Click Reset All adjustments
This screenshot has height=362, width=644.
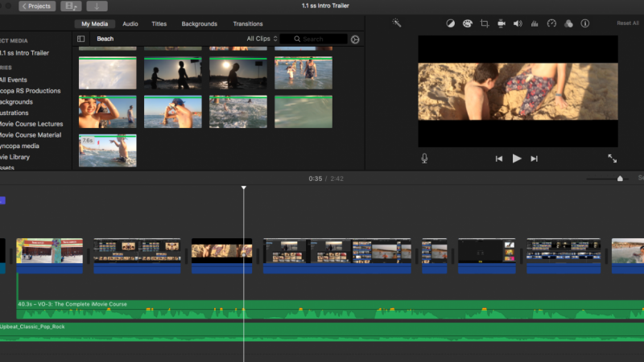pyautogui.click(x=628, y=23)
